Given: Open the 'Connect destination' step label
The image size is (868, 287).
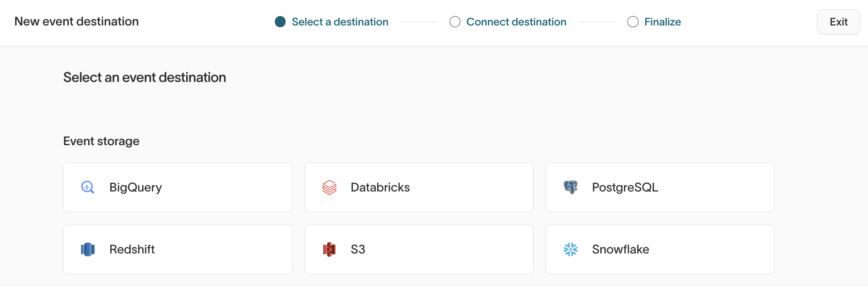Looking at the screenshot, I should pos(516,22).
